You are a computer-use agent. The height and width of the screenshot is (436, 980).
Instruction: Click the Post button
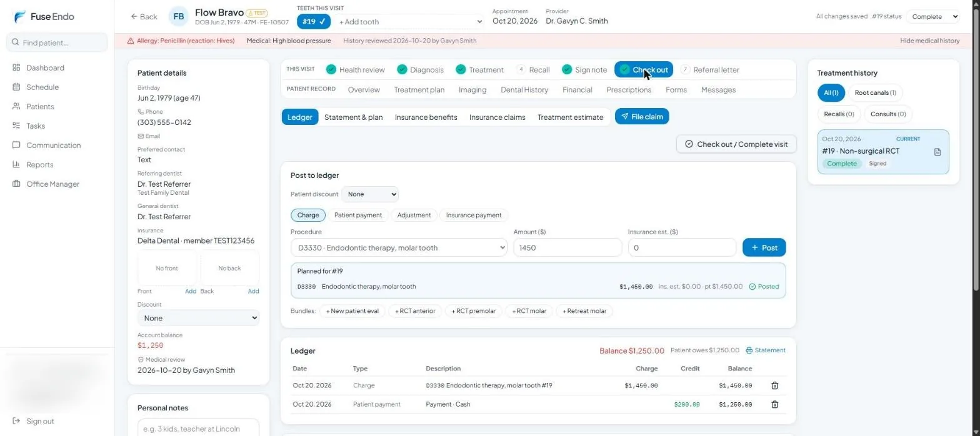(x=764, y=248)
